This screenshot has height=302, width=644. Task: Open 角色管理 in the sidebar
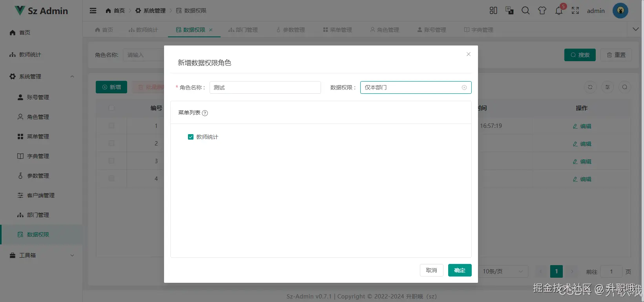[x=41, y=117]
